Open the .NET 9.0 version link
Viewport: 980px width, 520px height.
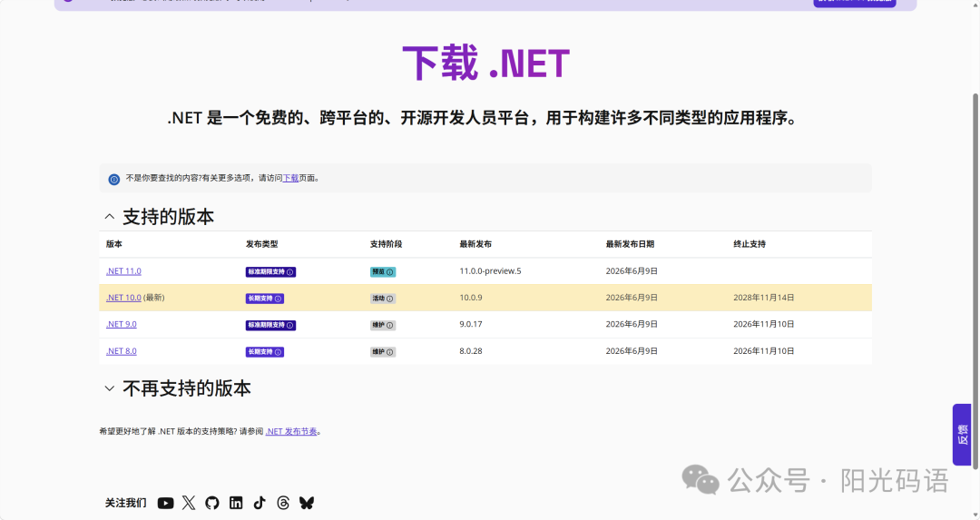(122, 324)
